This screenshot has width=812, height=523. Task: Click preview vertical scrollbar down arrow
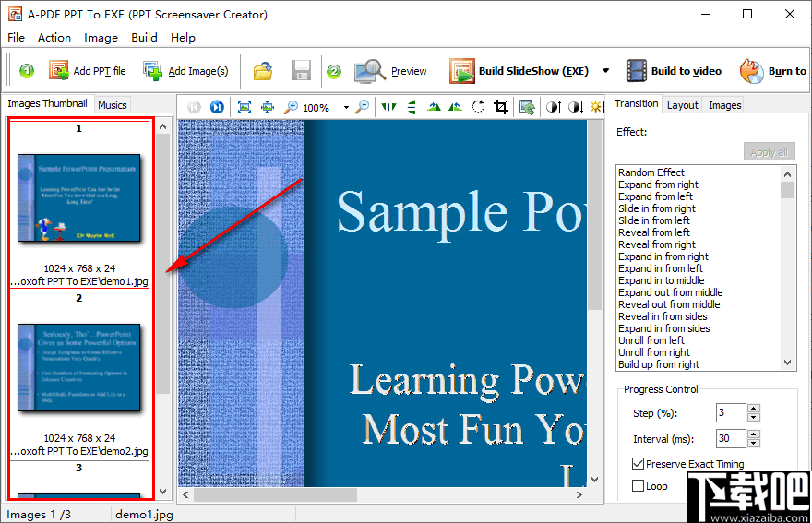point(595,480)
